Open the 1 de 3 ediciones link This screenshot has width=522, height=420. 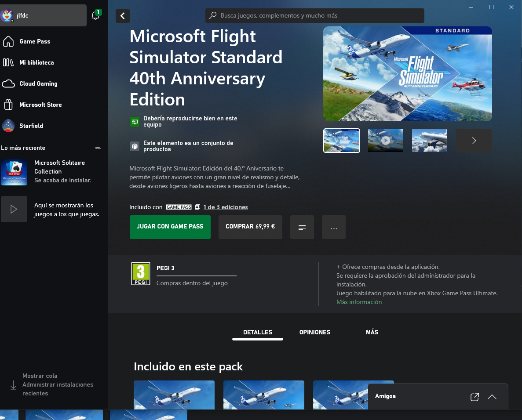pyautogui.click(x=226, y=207)
